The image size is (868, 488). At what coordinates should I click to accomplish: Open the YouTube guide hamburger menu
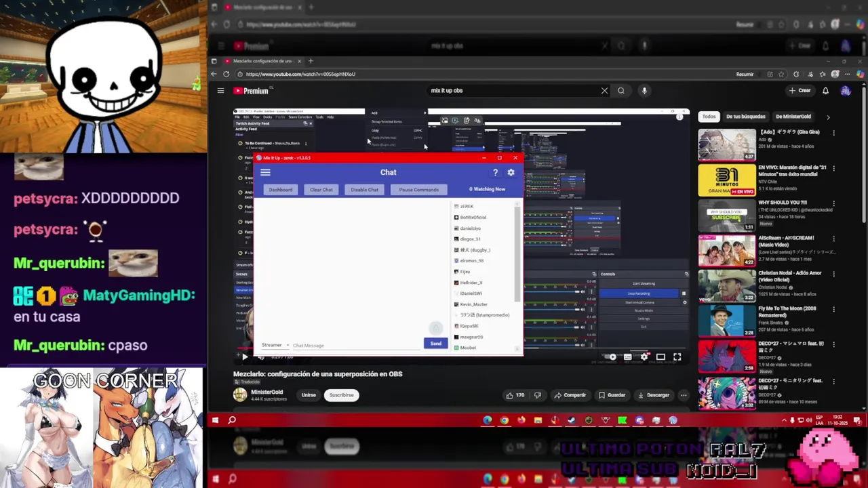coord(220,90)
